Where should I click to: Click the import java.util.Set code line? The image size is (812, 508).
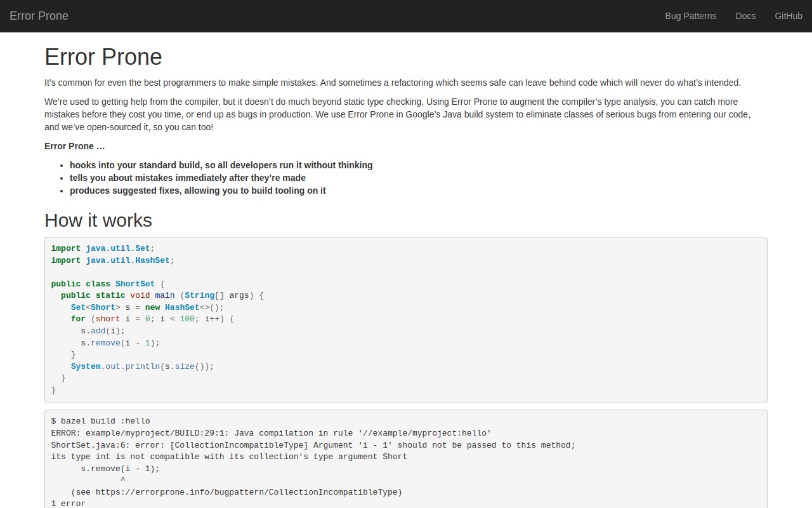pos(103,248)
